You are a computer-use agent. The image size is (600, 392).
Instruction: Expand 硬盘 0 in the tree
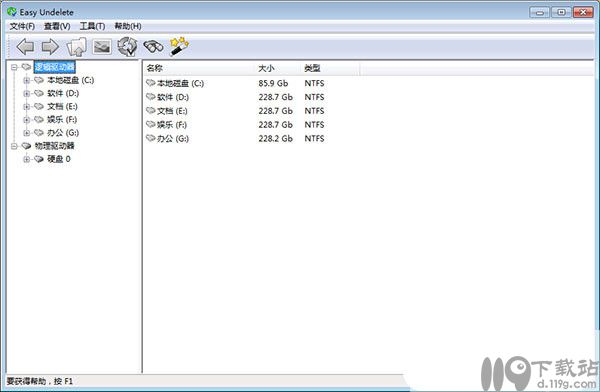(26, 159)
